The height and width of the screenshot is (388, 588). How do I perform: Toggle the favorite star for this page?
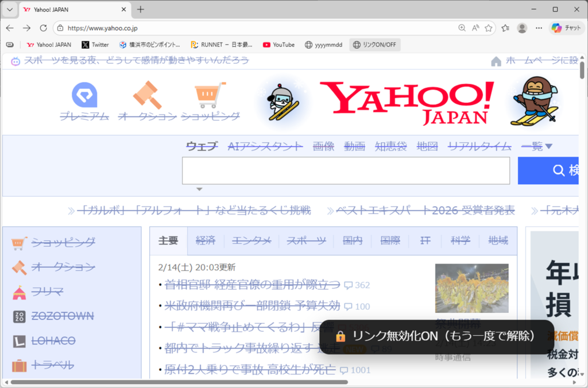pyautogui.click(x=489, y=28)
